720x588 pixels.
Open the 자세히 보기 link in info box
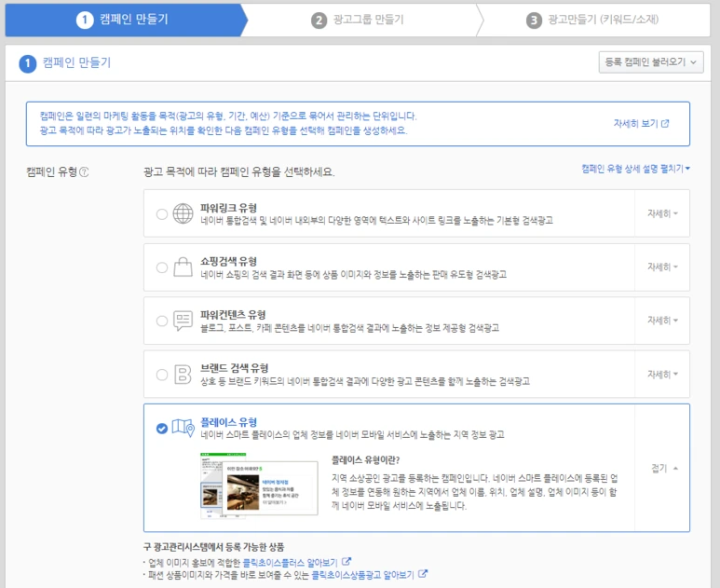(641, 123)
